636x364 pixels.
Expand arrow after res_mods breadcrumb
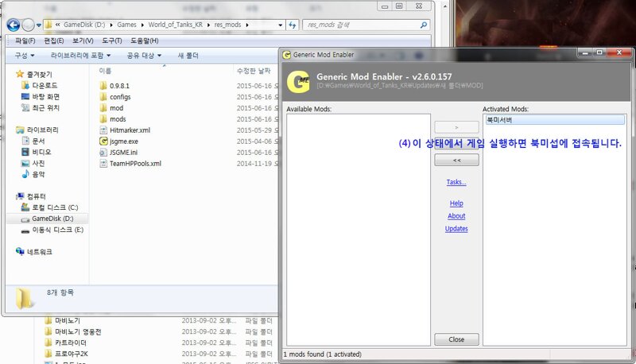[x=247, y=25]
